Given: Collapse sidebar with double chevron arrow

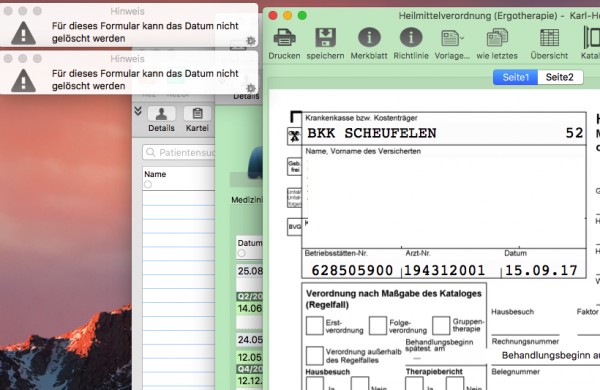Looking at the screenshot, I should pos(138,111).
